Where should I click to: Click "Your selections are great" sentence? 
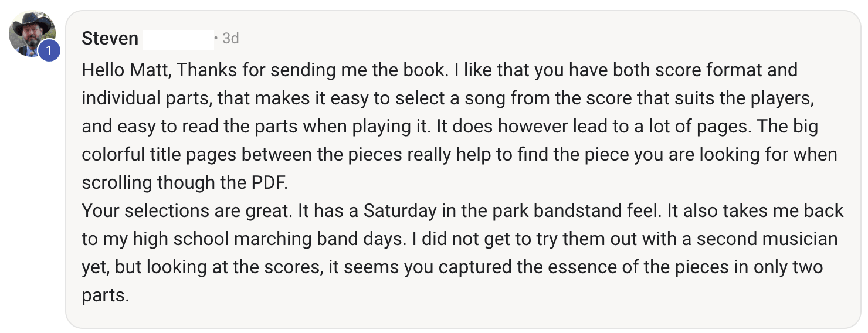187,210
